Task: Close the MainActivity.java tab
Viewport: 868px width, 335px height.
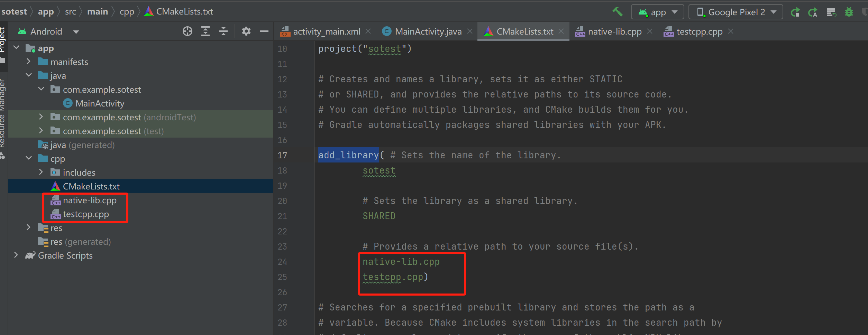Action: pos(470,31)
